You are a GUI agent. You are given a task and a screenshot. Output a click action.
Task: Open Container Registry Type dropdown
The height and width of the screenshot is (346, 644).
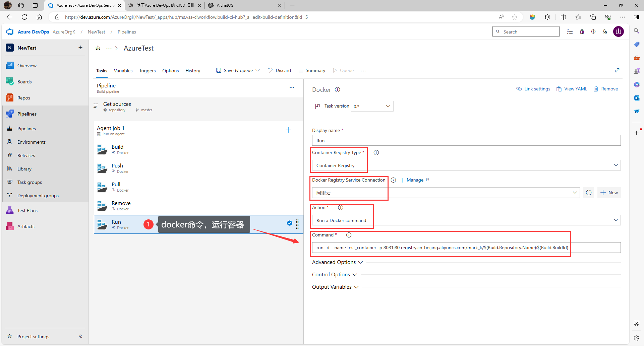(x=466, y=165)
